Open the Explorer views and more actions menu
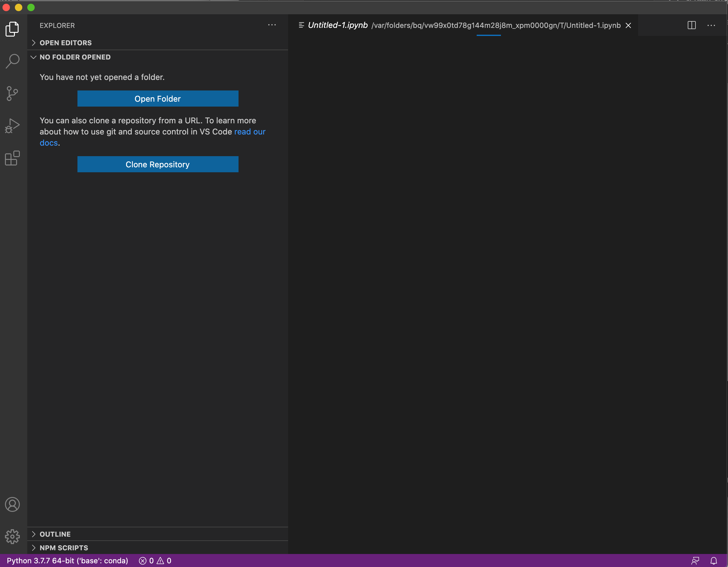Viewport: 728px width, 567px height. (x=272, y=25)
